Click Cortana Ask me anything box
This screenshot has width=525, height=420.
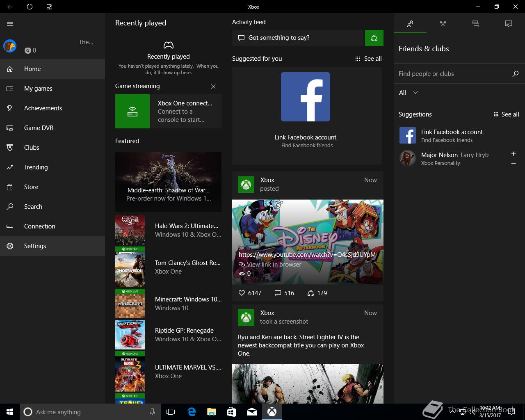coord(89,412)
